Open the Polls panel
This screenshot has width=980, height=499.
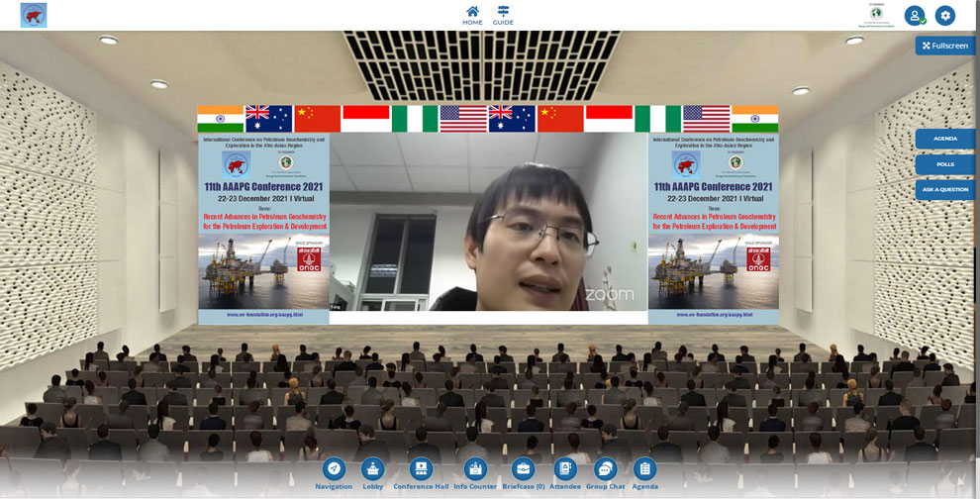tap(945, 164)
